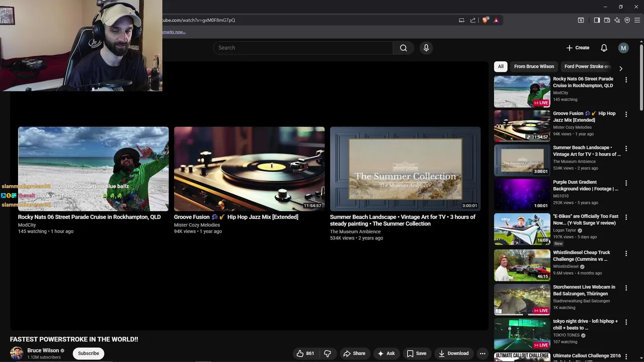Click FASTEST POWERSTROKE IN THE WORLD title
The image size is (644, 362).
74,339
